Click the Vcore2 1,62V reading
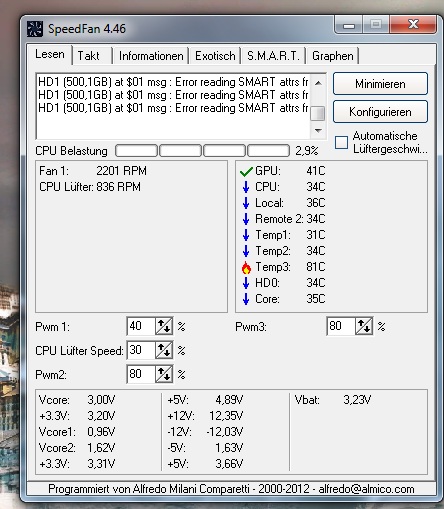The image size is (444, 509). pos(77,448)
